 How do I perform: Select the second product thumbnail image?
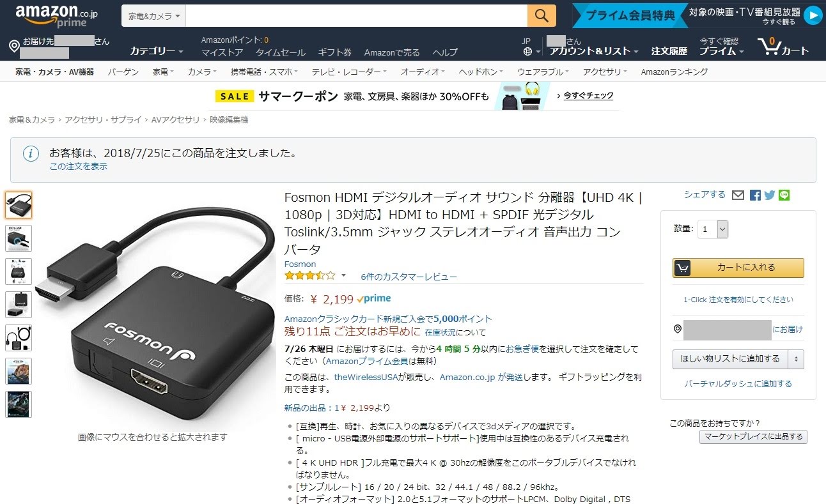pos(19,238)
